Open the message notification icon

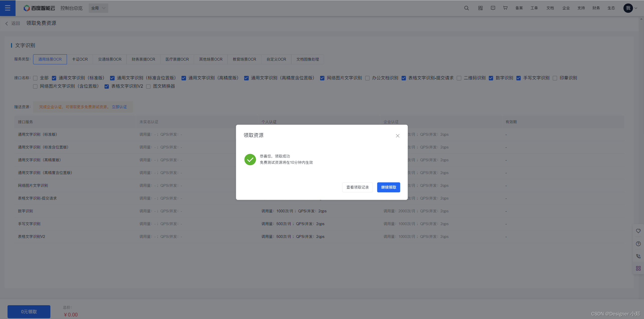pyautogui.click(x=493, y=8)
